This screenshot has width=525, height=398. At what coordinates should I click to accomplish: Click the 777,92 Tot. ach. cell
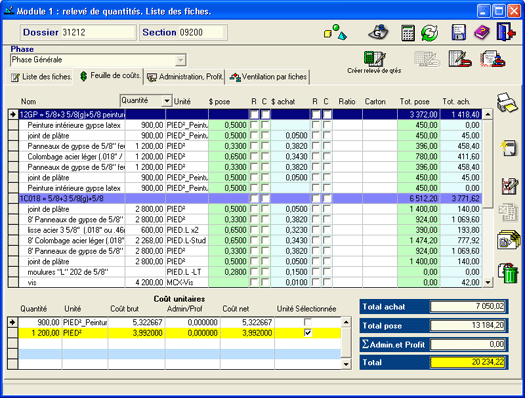461,240
